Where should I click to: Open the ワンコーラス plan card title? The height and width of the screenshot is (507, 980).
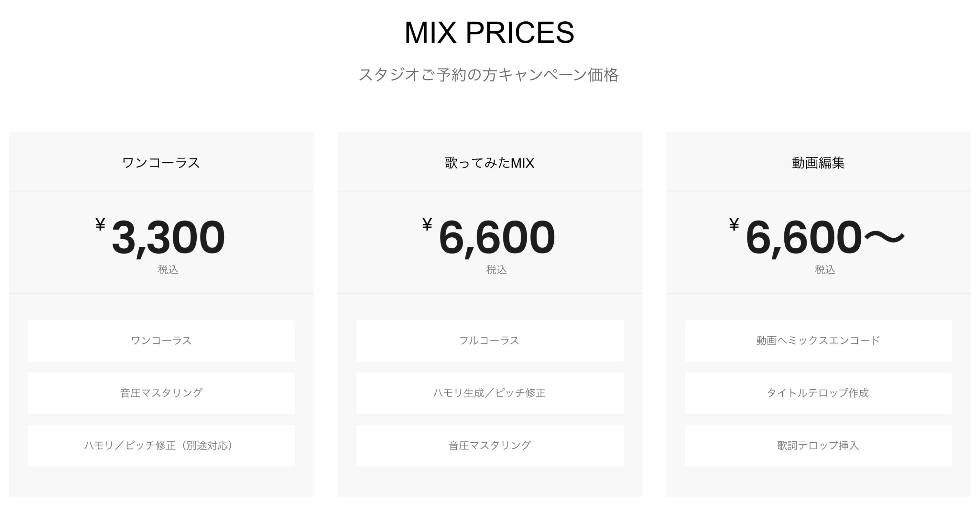161,163
